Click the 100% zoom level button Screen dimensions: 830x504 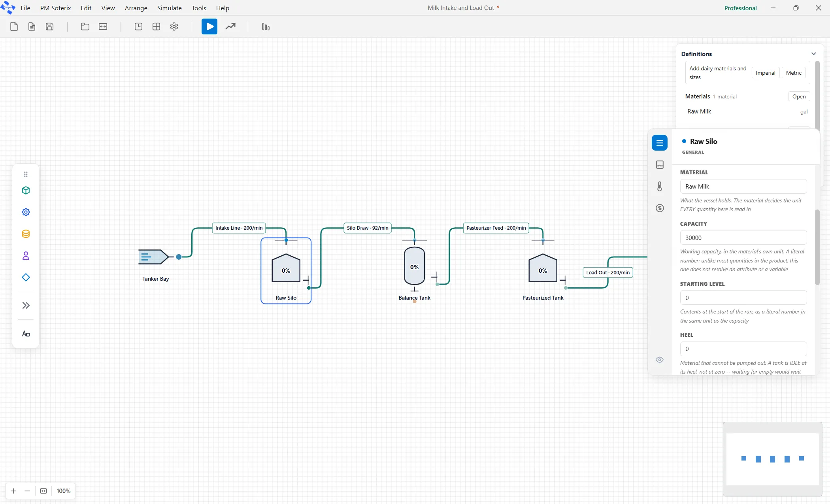[x=63, y=491]
